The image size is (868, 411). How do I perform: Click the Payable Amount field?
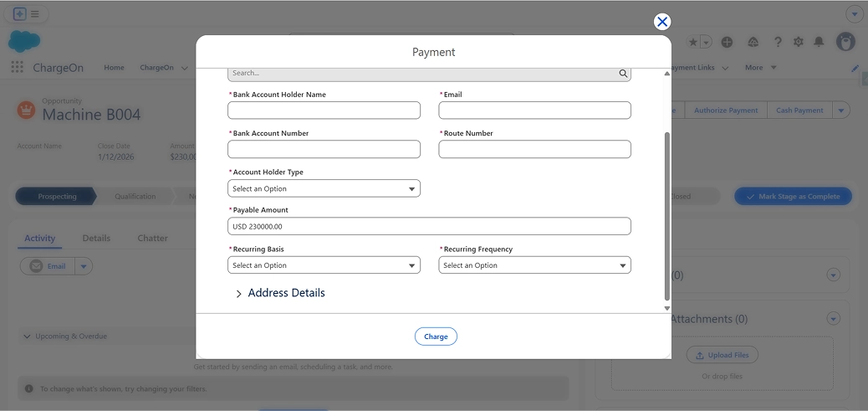point(429,226)
